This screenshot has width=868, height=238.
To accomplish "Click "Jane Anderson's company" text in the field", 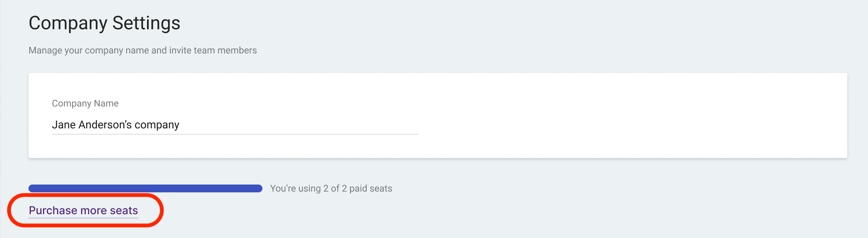I will point(115,125).
